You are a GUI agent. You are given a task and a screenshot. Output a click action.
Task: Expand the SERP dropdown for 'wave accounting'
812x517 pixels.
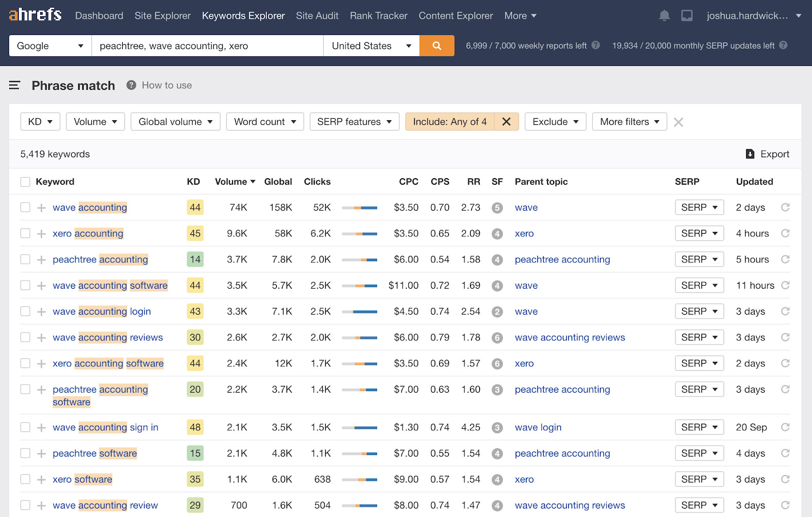coord(699,207)
